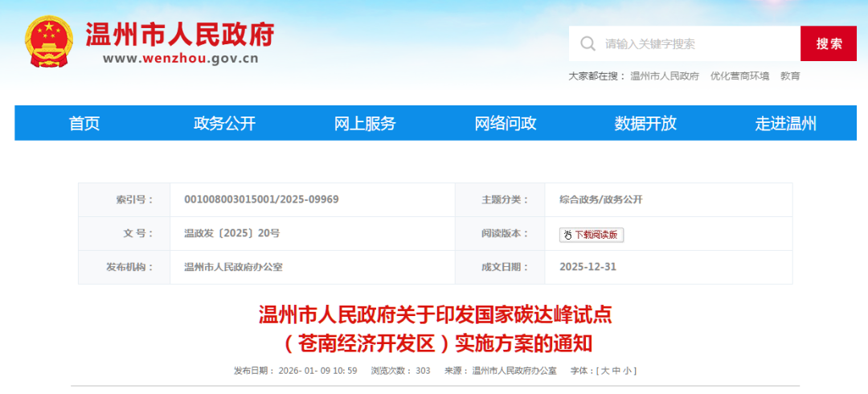
Task: Go to 首页 in navigation bar
Action: [84, 123]
